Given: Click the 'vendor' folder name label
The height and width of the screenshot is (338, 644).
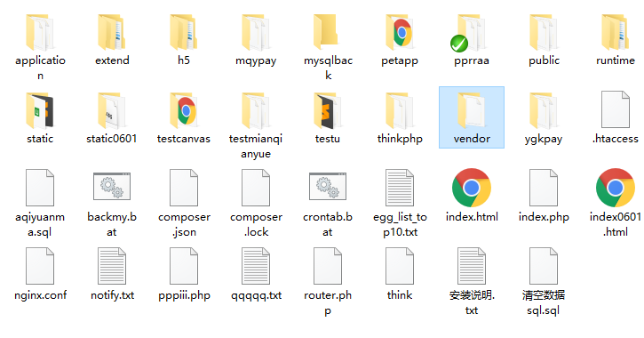Looking at the screenshot, I should click(x=472, y=139).
